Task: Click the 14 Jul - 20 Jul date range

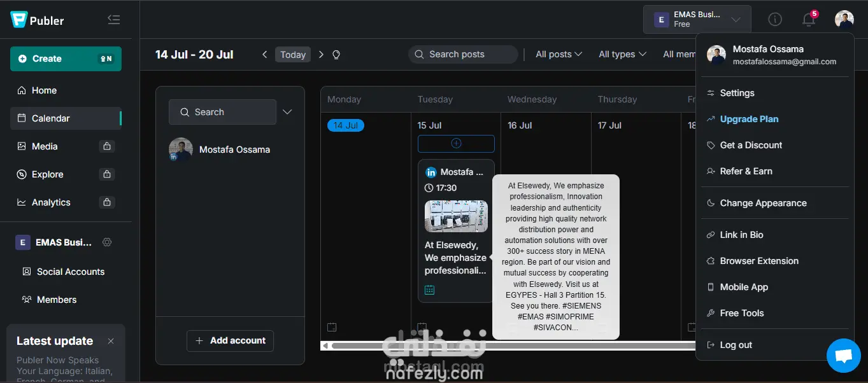Action: (x=194, y=55)
